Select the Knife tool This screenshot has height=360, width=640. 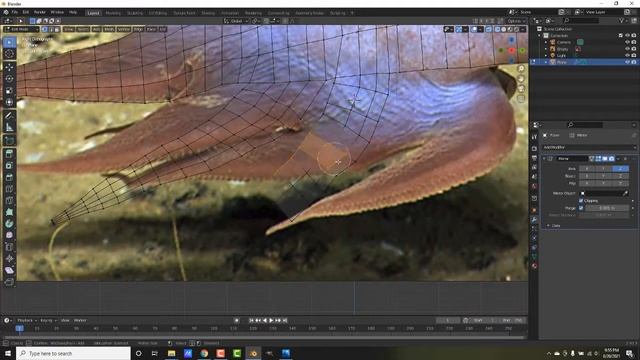tap(9, 200)
